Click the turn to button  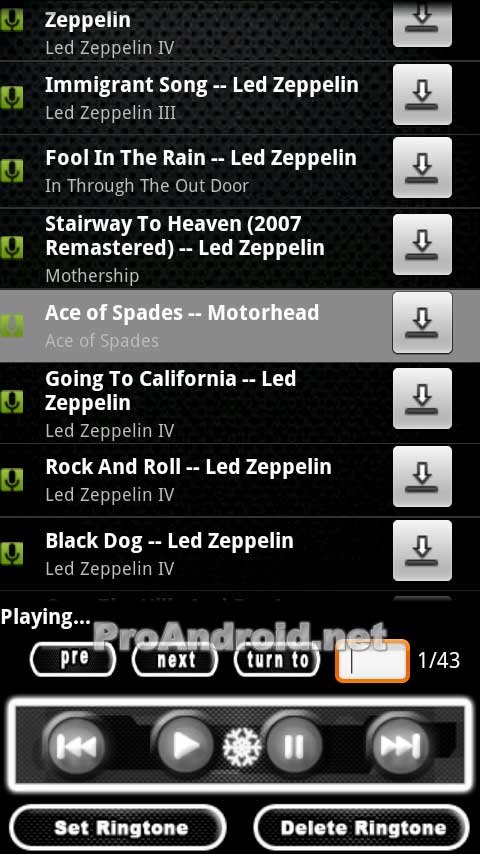tap(277, 660)
